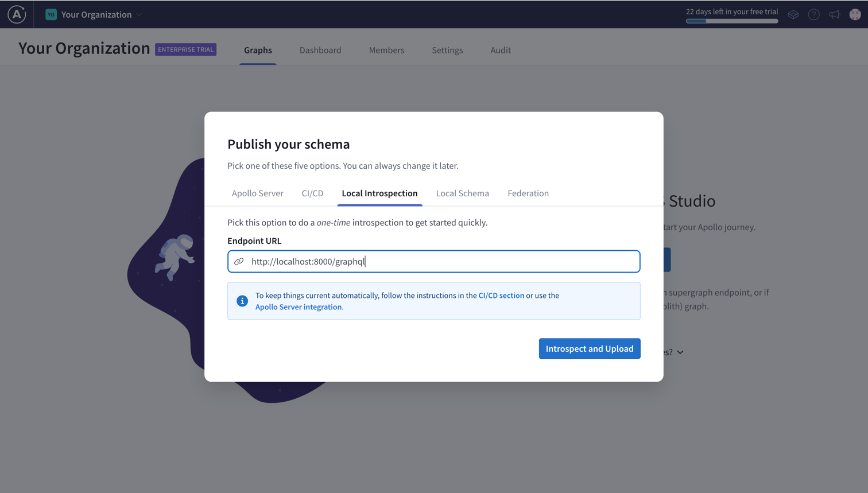This screenshot has width=868, height=493.
Task: Click the link icon in Endpoint URL field
Action: click(239, 262)
